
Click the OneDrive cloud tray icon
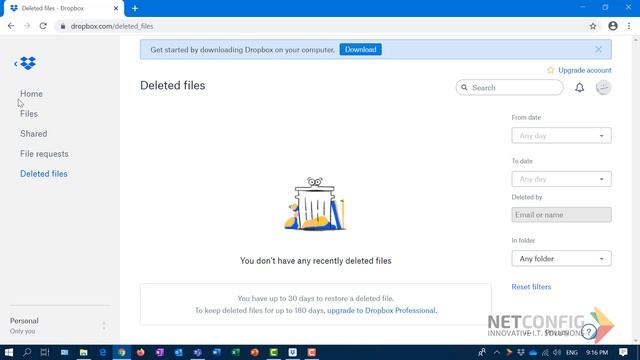[533, 352]
